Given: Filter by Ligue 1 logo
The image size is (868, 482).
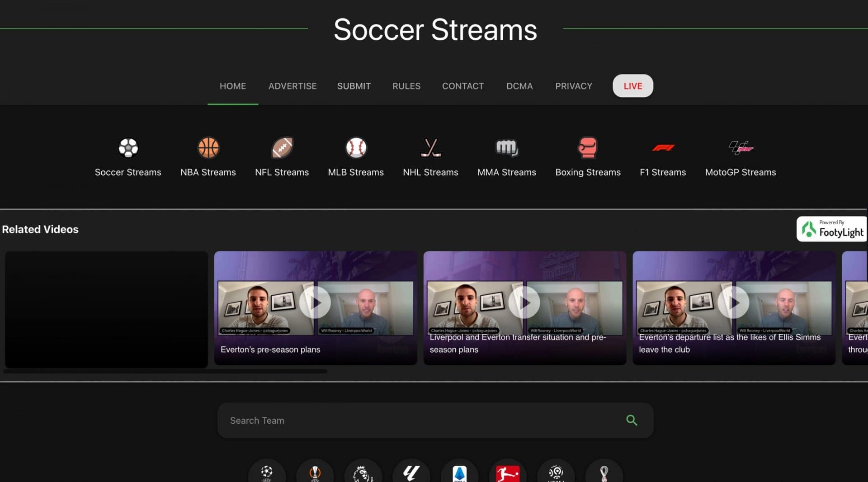Looking at the screenshot, I should tap(556, 473).
